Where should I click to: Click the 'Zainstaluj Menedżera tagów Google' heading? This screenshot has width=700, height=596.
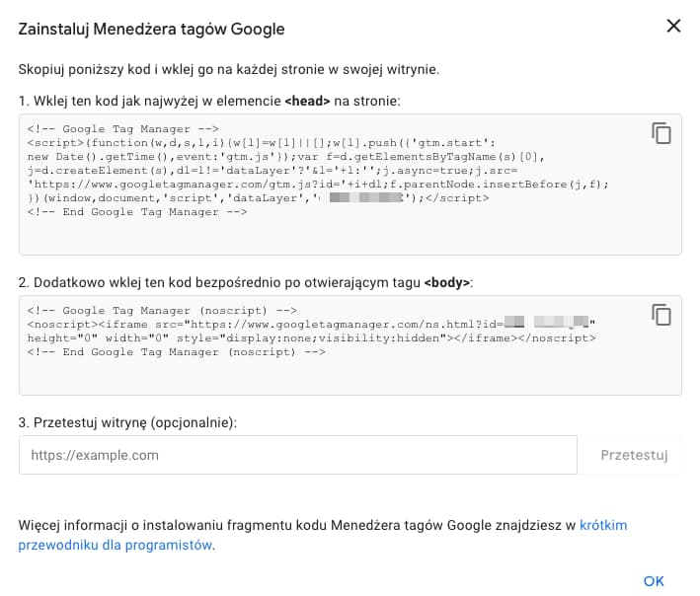[x=151, y=29]
